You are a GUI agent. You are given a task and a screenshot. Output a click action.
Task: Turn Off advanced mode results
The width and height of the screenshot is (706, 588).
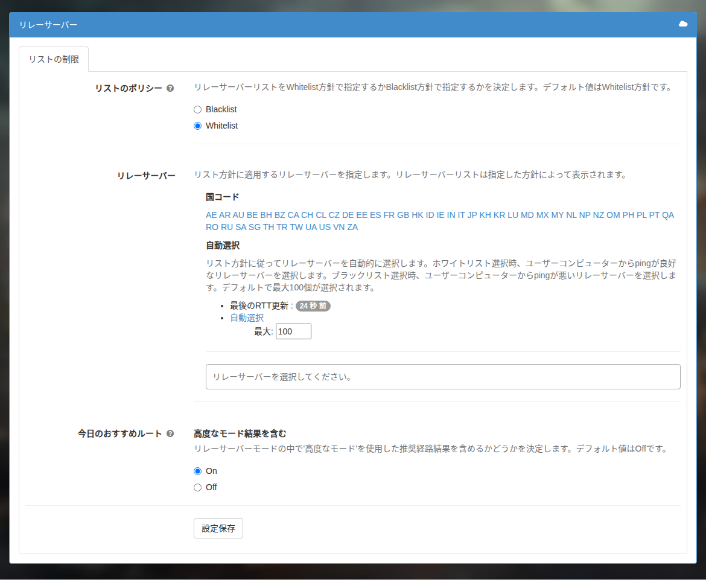[198, 488]
